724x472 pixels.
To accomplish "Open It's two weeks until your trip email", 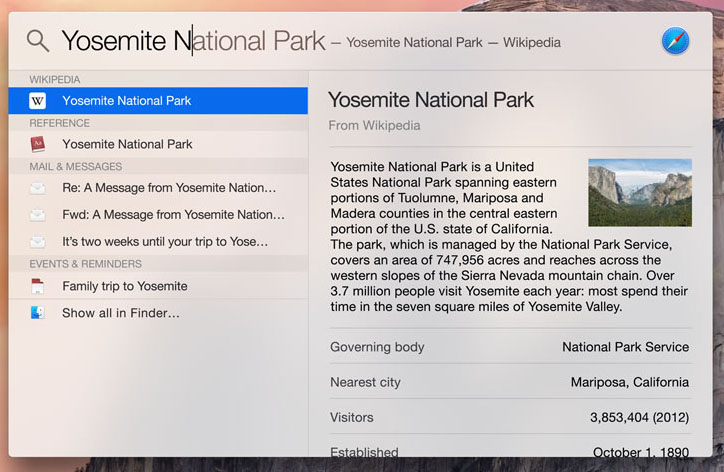I will point(165,242).
